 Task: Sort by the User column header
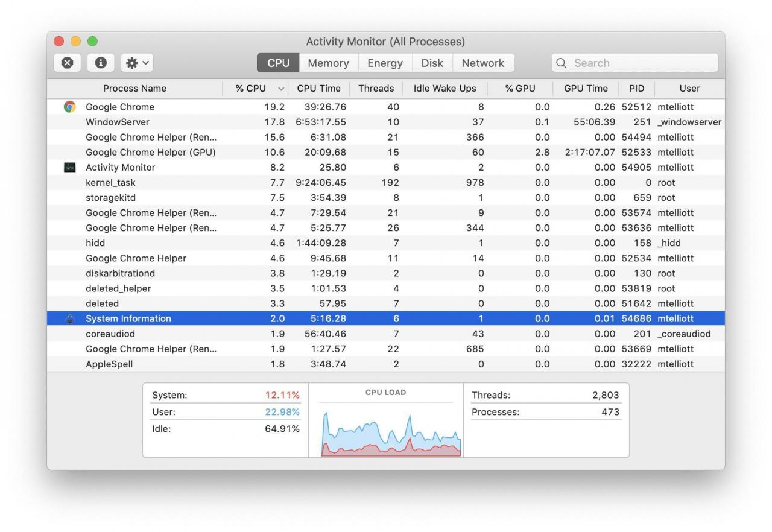coord(689,88)
